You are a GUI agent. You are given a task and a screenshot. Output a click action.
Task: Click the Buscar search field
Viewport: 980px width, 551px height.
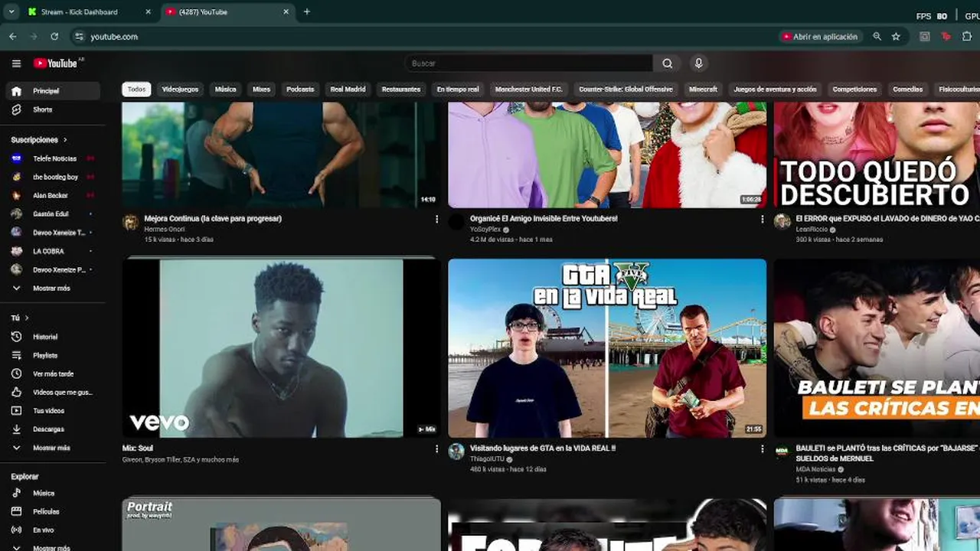(528, 64)
